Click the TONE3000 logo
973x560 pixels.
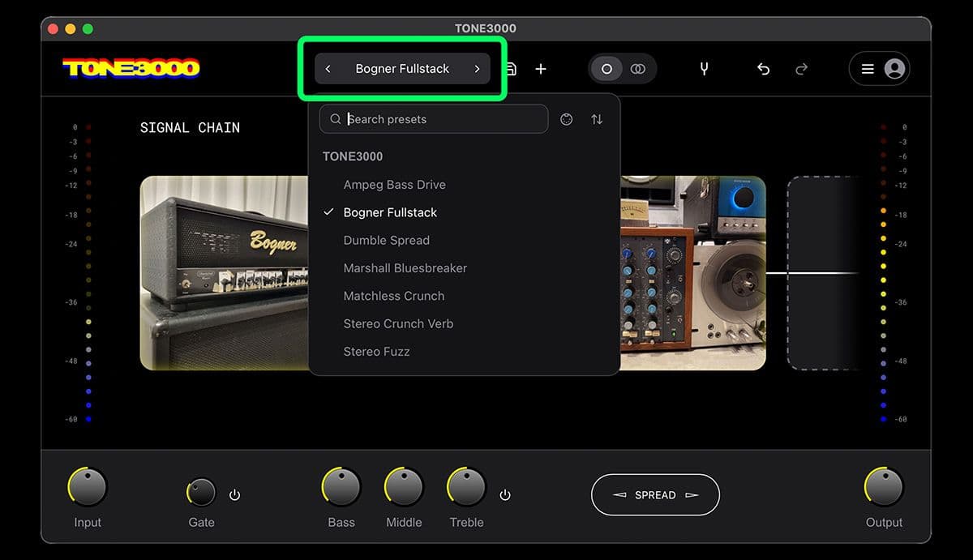click(131, 69)
